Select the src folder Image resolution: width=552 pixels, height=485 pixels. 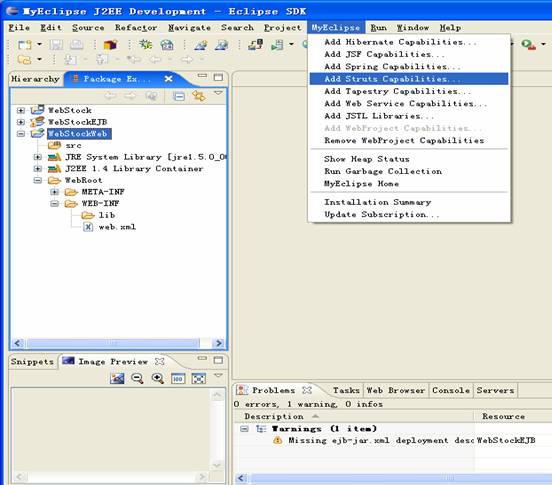tap(73, 145)
